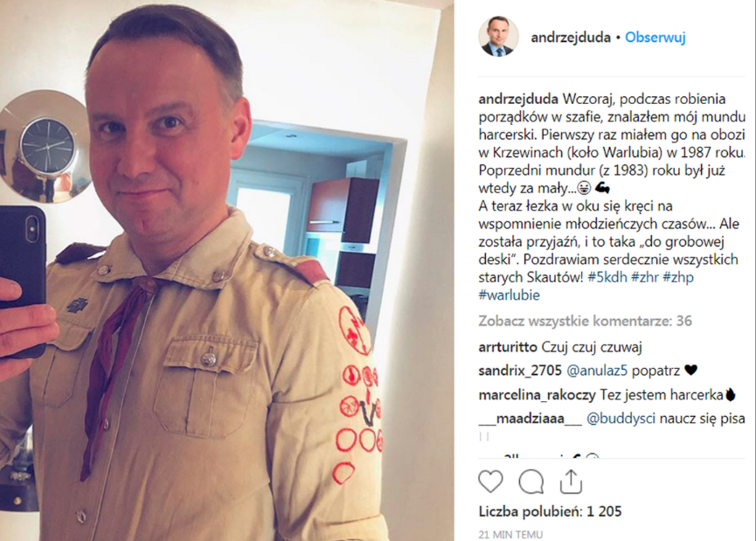Viewport: 756px width, 541px height.
Task: Open the #warlubie hashtag
Action: click(510, 295)
